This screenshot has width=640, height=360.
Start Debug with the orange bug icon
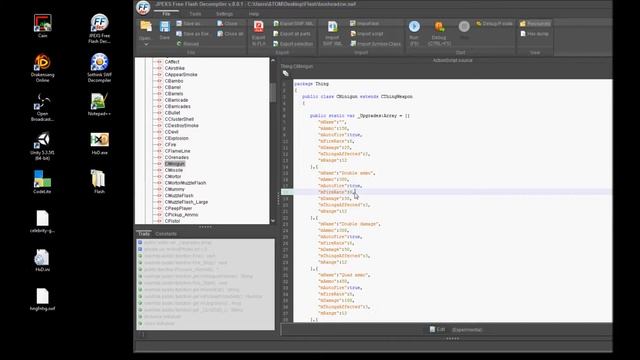(439, 33)
